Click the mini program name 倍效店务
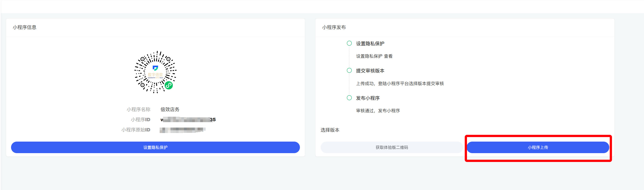The width and height of the screenshot is (644, 190). 170,109
